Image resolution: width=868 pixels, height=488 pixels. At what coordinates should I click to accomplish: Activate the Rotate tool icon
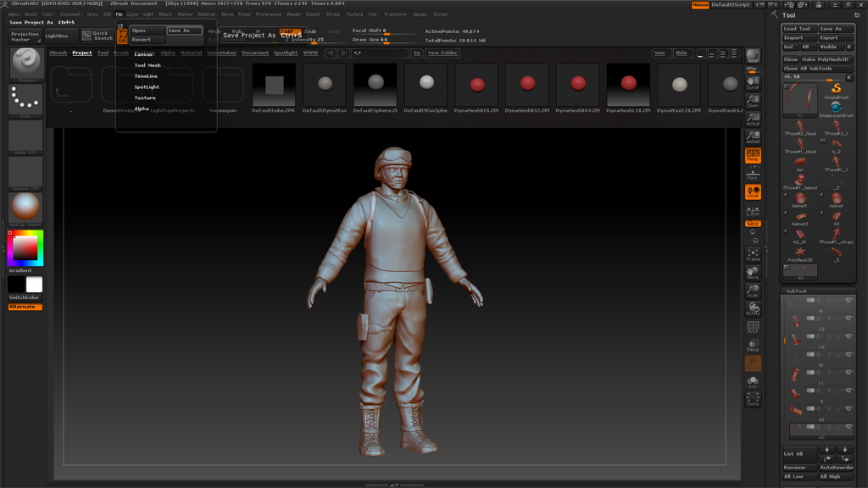753,308
